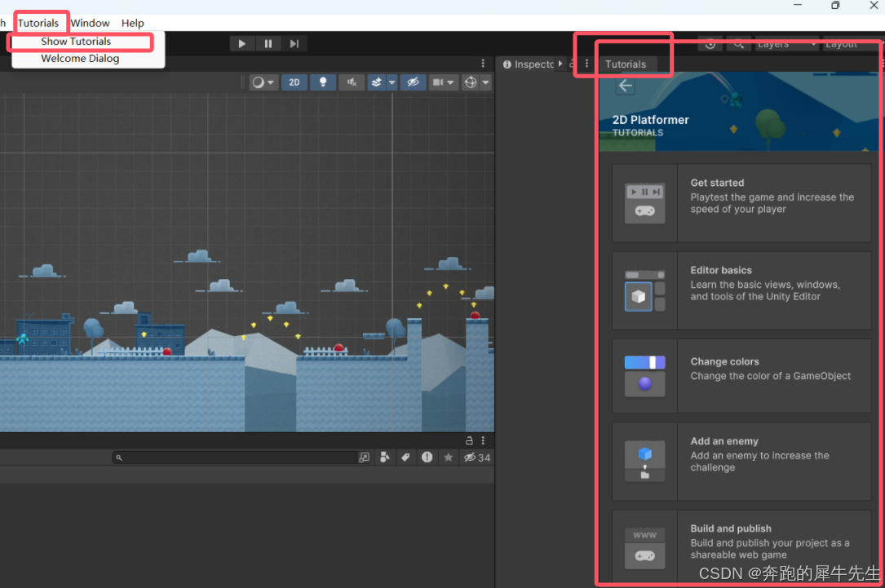This screenshot has width=885, height=588.
Task: Open Search by Label tag icon
Action: pos(405,458)
